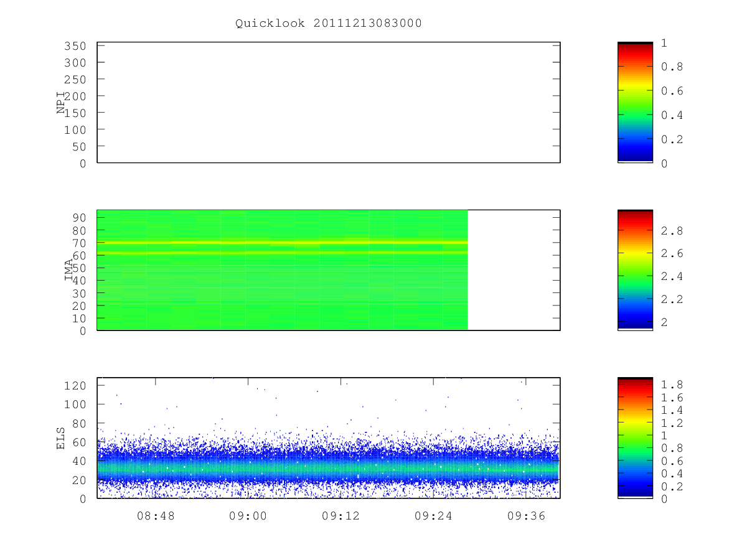Screen dimensions: 747x560
Task: Click the 90 tick on IMA axis
Action: click(79, 218)
